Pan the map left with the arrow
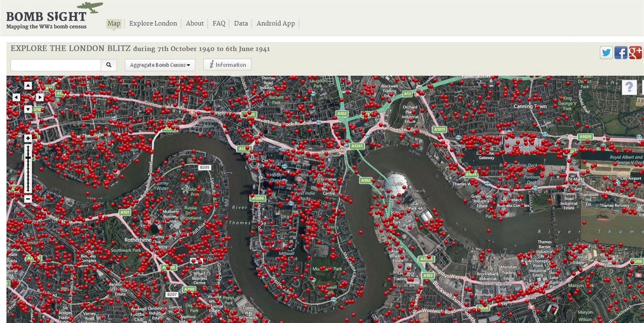Screen dimensions: 644x323 pyautogui.click(x=16, y=97)
